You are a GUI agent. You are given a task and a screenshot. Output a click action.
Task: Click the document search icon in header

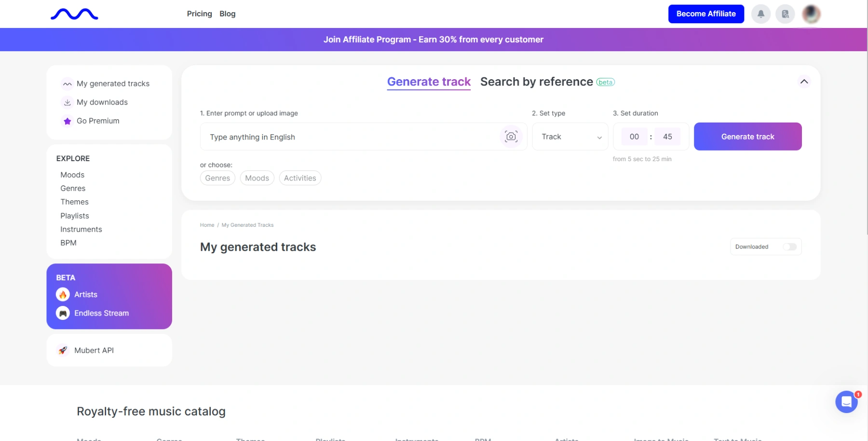[785, 14]
